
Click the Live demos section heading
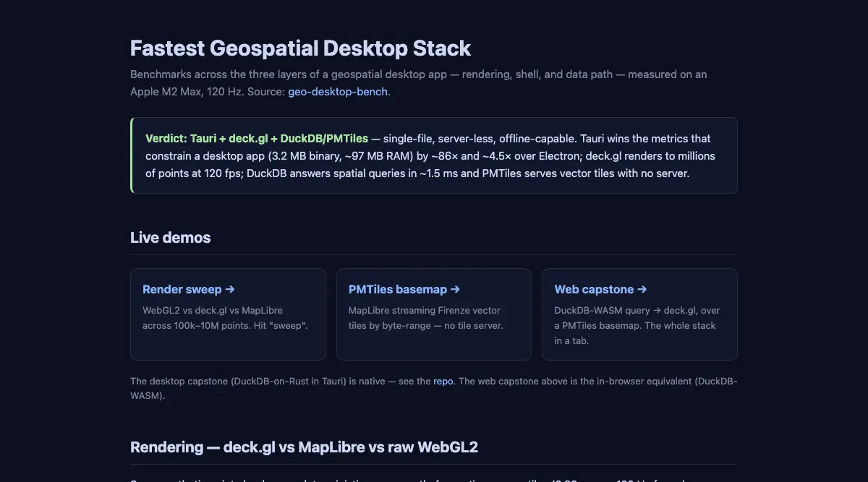[171, 238]
